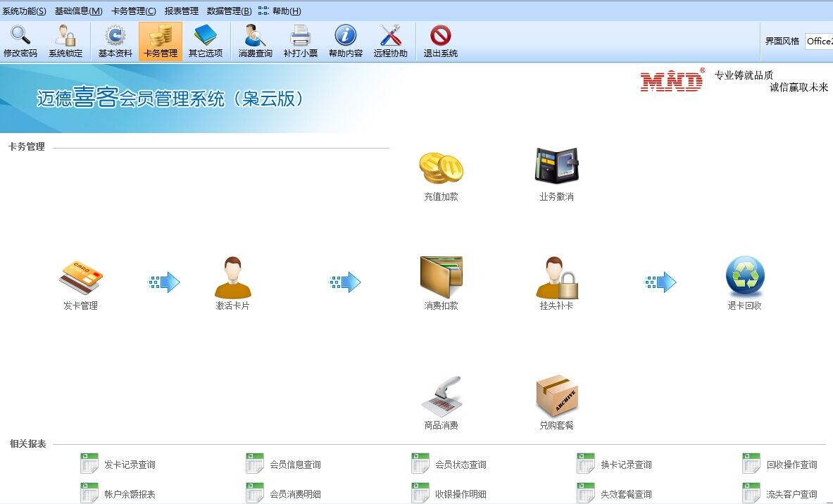The width and height of the screenshot is (833, 504).
Task: Click 补打小票 to reprint receipt
Action: tap(299, 39)
